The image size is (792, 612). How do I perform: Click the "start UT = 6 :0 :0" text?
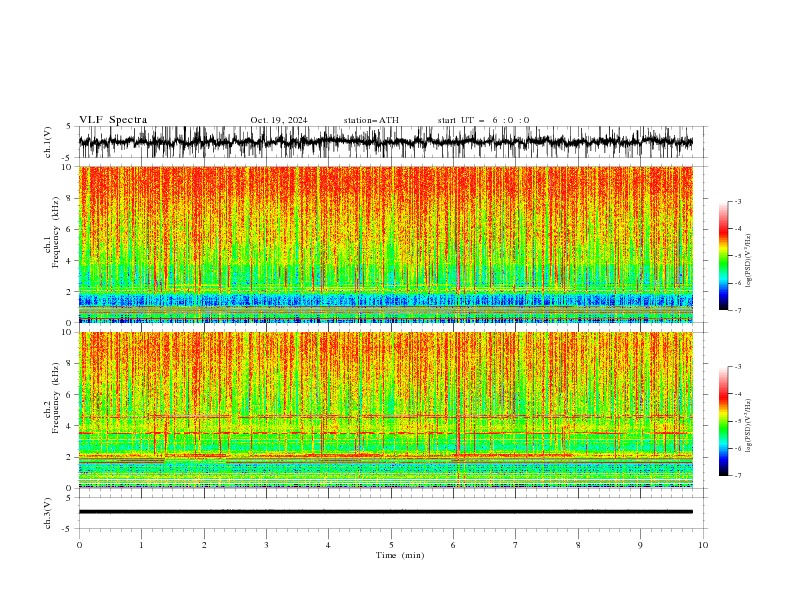483,120
